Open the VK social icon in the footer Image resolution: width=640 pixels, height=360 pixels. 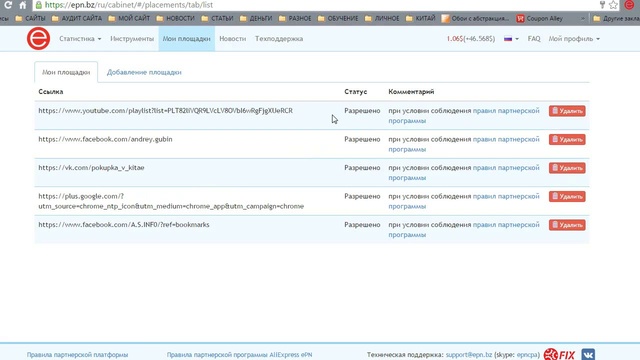coord(588,354)
